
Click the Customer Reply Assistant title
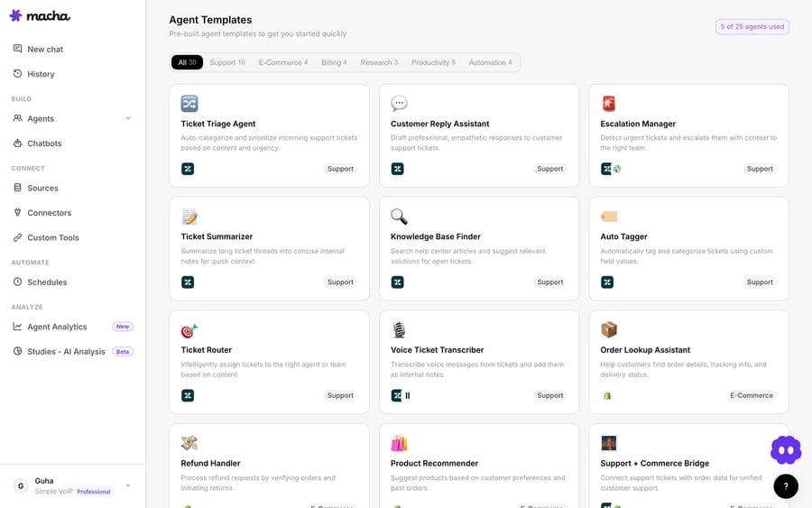(x=439, y=124)
